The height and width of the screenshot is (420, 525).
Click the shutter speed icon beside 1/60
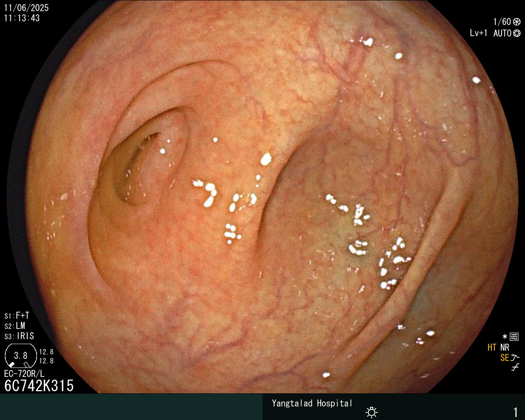[517, 22]
